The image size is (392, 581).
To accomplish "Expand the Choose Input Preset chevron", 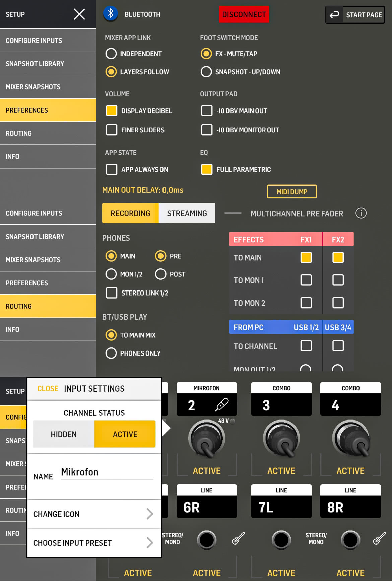I will 150,543.
